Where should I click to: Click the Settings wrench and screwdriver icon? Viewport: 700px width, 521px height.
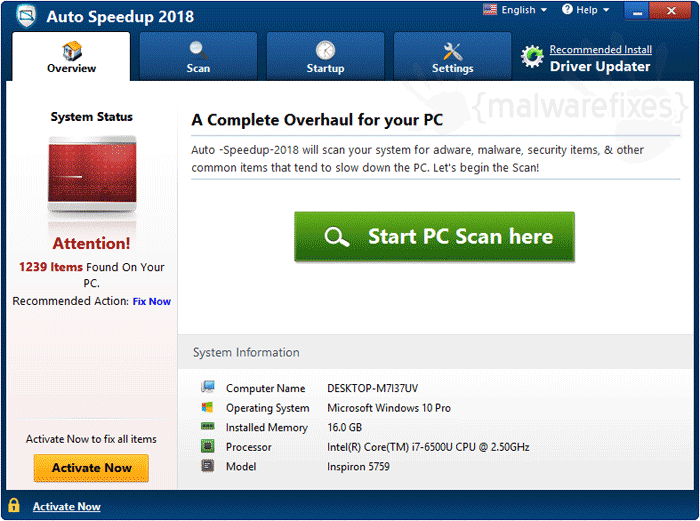[452, 51]
